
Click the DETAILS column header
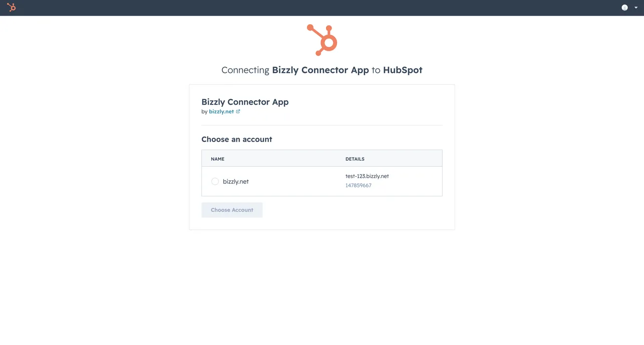[355, 159]
